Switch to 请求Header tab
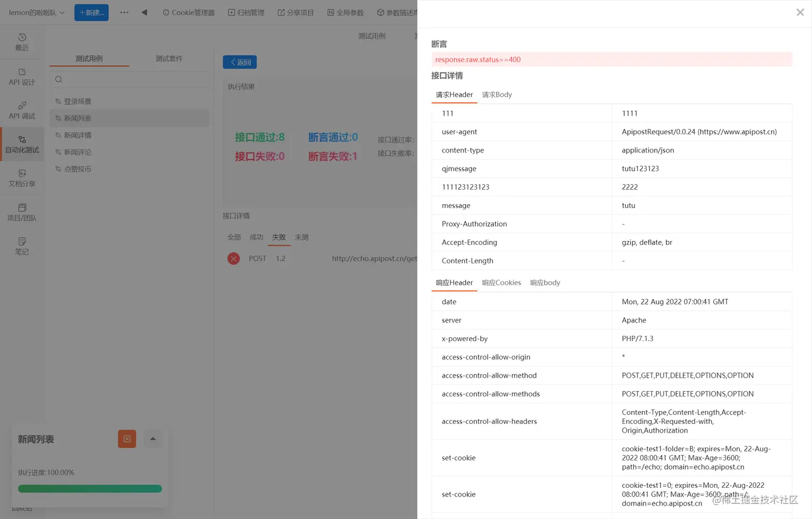 click(454, 95)
